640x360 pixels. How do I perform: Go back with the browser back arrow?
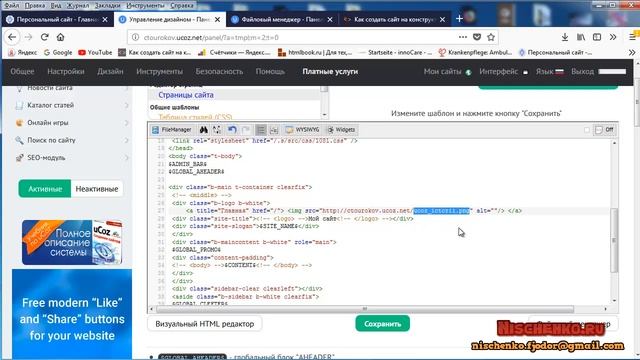[x=12, y=37]
